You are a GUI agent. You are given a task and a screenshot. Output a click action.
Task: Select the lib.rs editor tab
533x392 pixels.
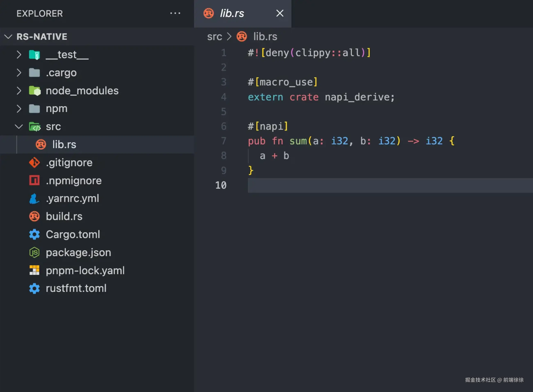(x=232, y=13)
